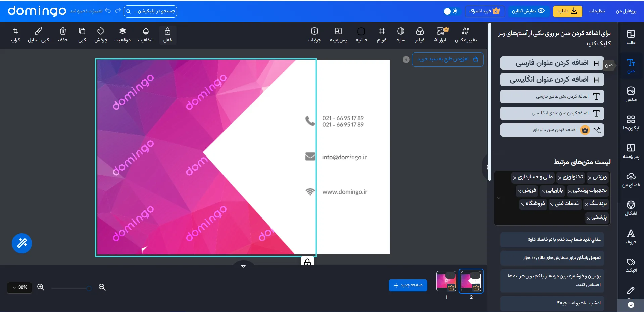Open the Border (حاشیه) tool

click(361, 35)
